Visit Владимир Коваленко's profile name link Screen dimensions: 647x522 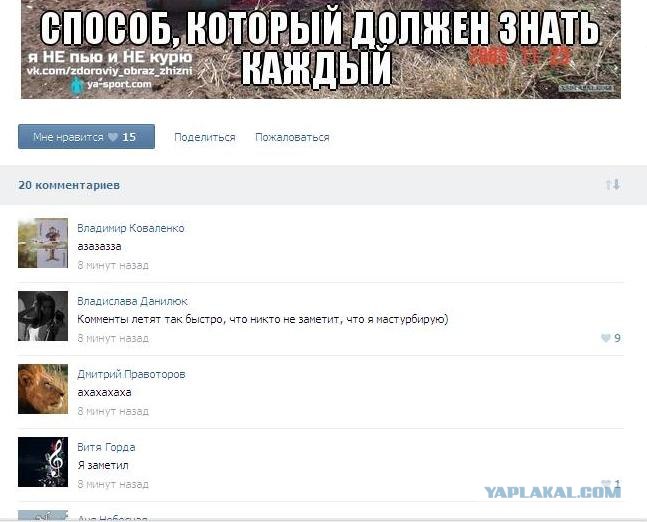131,228
